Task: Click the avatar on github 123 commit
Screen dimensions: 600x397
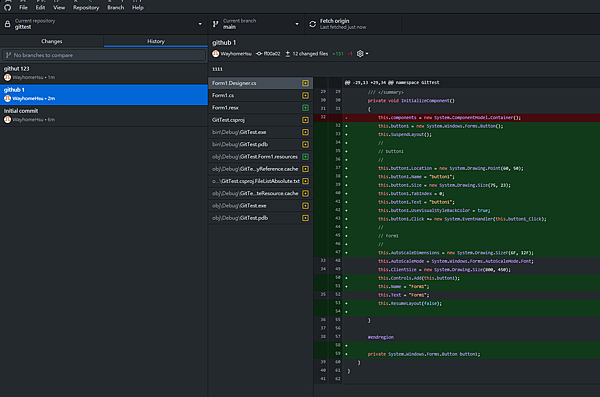Action: click(x=7, y=77)
